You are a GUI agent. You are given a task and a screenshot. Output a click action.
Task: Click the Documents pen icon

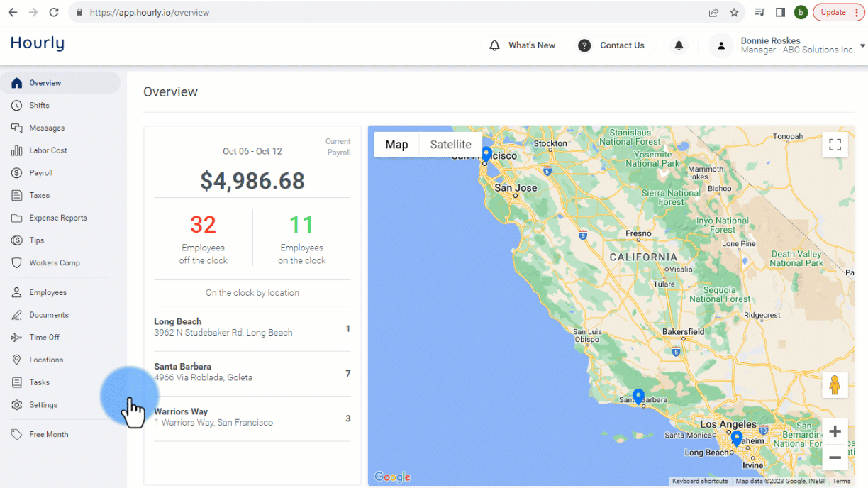(x=17, y=315)
